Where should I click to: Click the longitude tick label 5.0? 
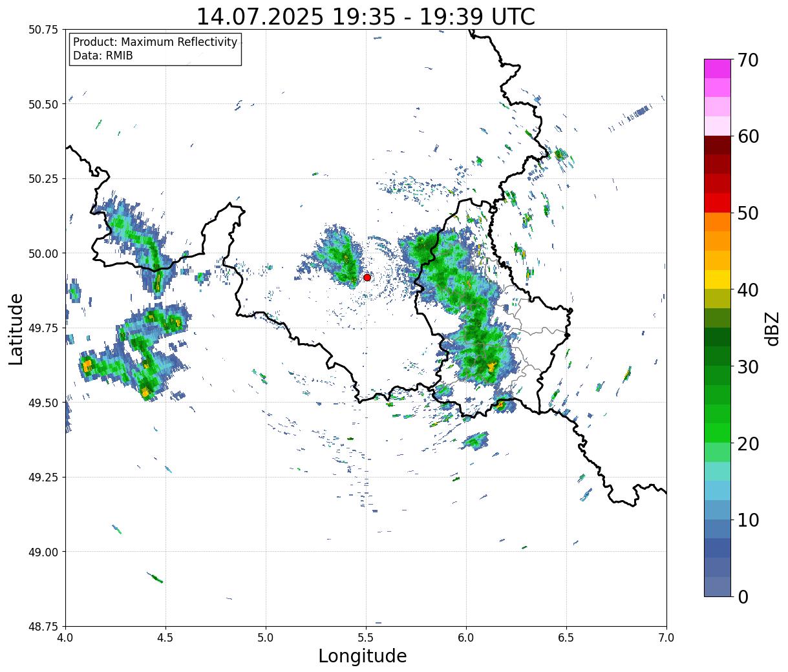tap(266, 638)
